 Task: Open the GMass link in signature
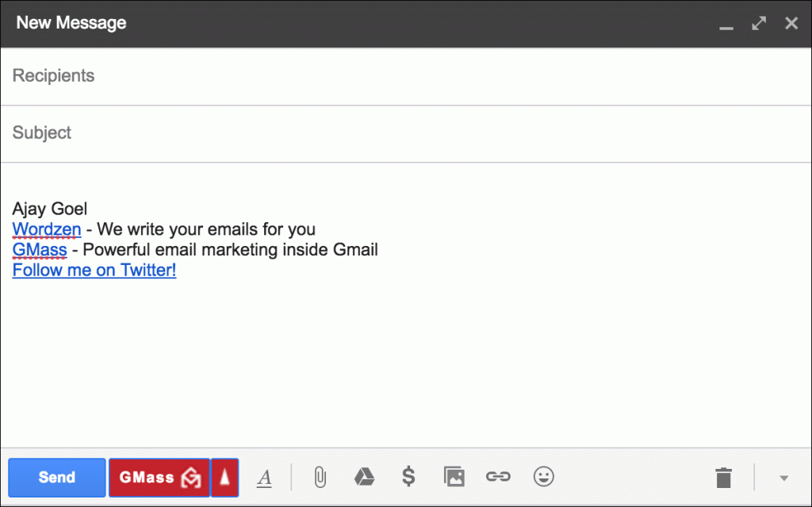40,250
